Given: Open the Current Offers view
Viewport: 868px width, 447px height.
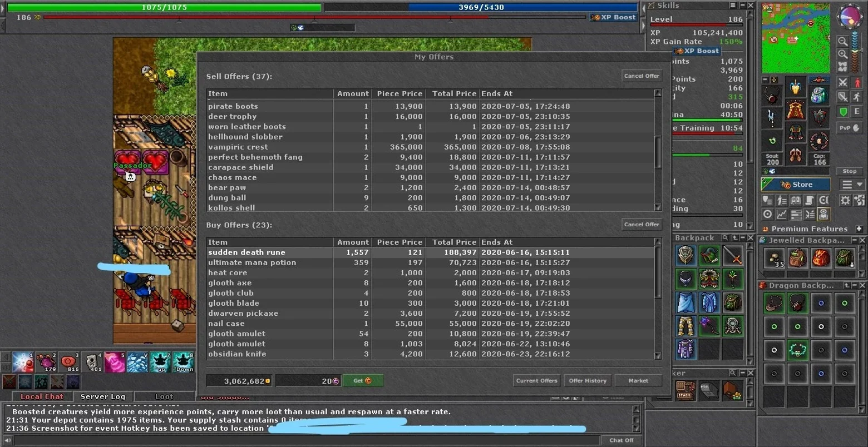Looking at the screenshot, I should [x=536, y=381].
